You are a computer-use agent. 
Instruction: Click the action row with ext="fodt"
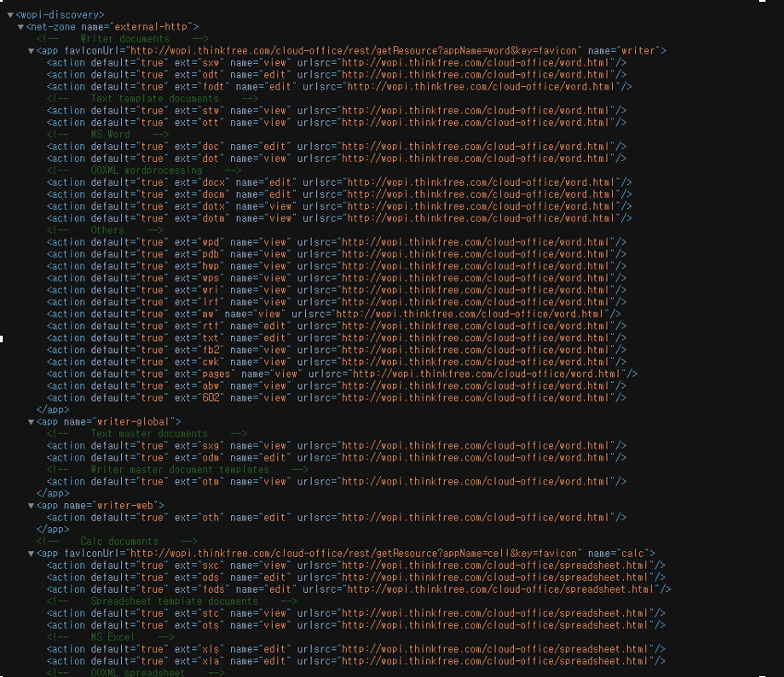[x=339, y=87]
